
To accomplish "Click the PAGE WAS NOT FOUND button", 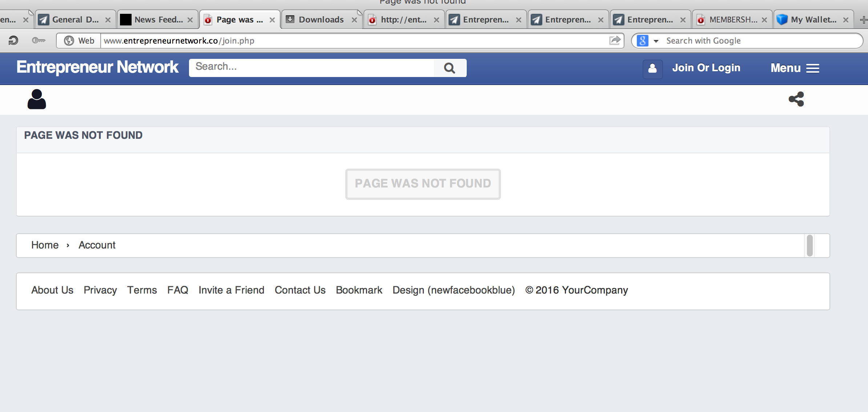I will tap(423, 184).
